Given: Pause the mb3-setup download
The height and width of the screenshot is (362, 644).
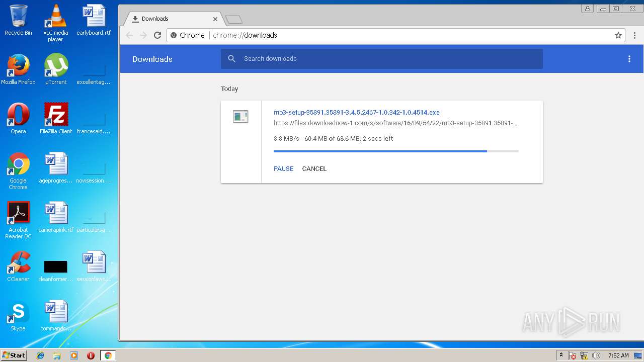Looking at the screenshot, I should (x=283, y=169).
